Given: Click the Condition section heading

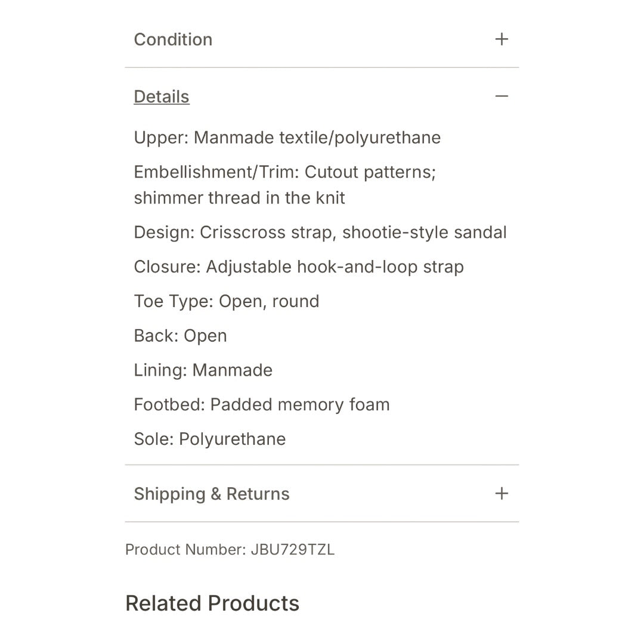Looking at the screenshot, I should [173, 39].
